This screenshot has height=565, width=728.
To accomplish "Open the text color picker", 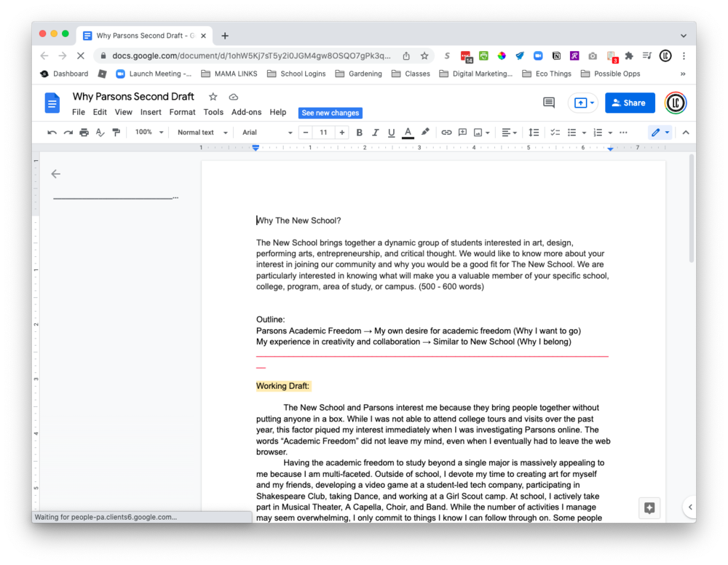I will point(408,133).
